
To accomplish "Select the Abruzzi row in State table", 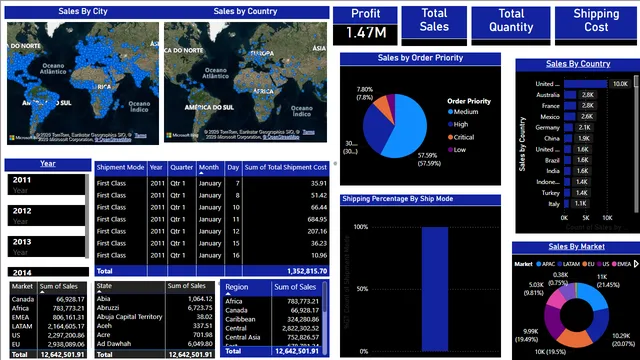I will 155,308.
